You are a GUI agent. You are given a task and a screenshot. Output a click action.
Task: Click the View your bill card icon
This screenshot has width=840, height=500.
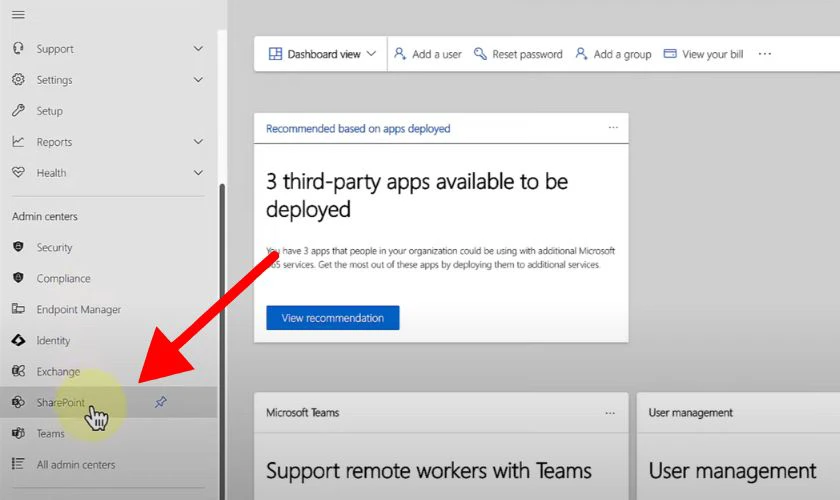670,54
